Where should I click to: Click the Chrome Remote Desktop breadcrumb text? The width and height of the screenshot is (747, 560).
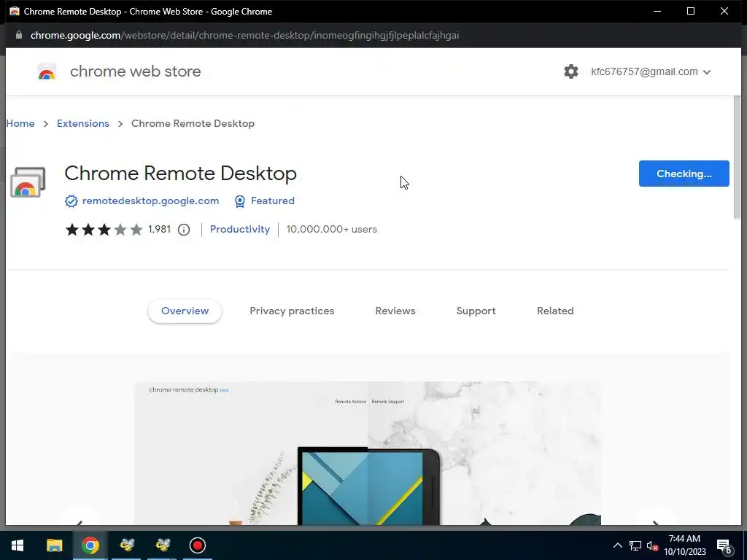pos(193,123)
